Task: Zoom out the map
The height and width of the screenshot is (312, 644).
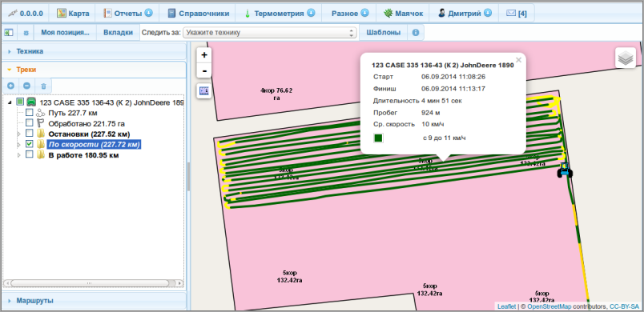Action: pos(204,70)
